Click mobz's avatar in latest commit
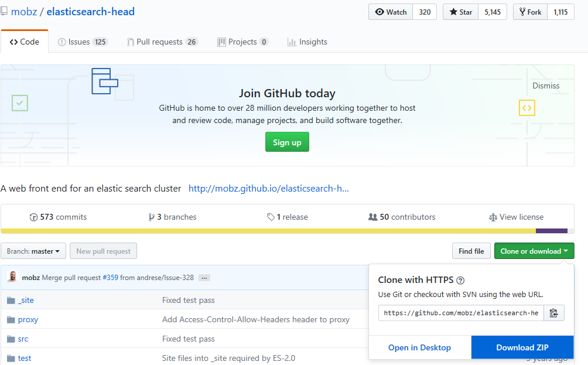 coord(12,277)
